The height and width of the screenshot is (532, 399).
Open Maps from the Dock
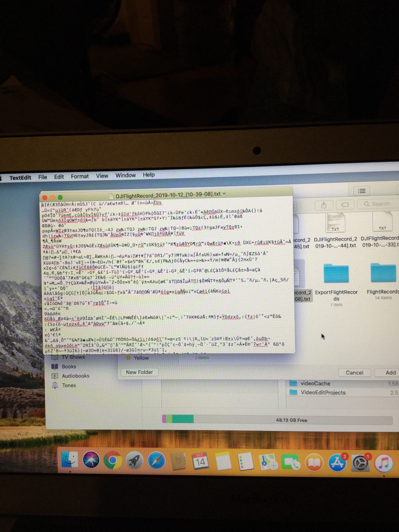pyautogui.click(x=268, y=462)
